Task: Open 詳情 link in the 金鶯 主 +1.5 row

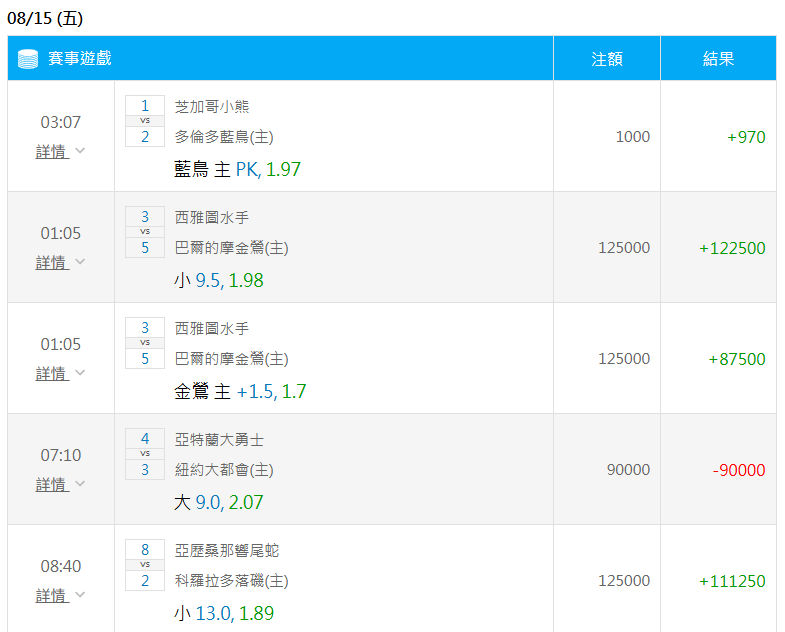Action: coord(52,373)
